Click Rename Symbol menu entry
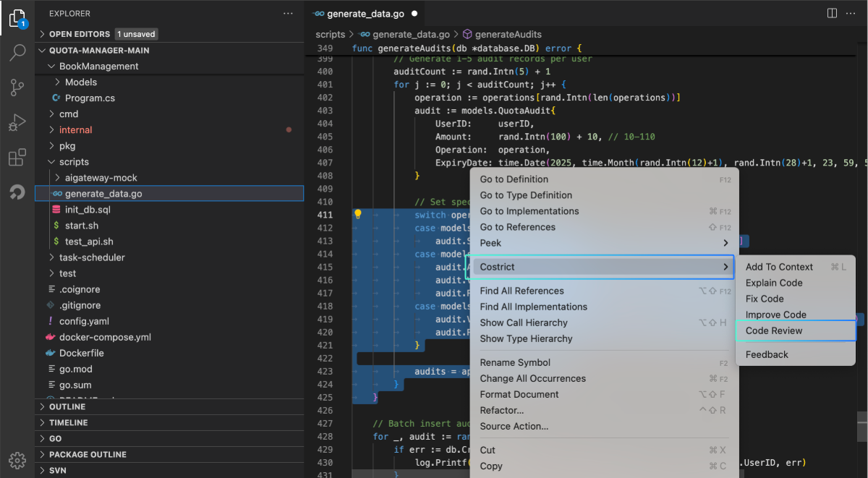 tap(515, 362)
